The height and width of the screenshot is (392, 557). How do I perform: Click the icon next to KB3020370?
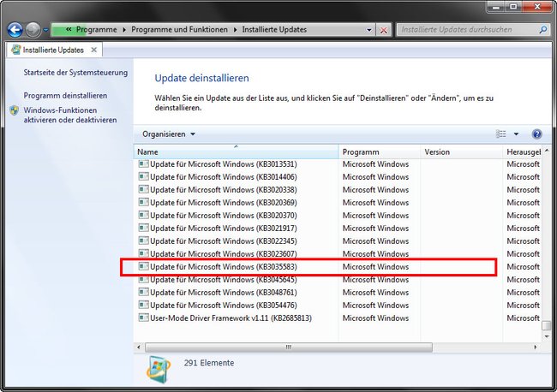pos(143,215)
